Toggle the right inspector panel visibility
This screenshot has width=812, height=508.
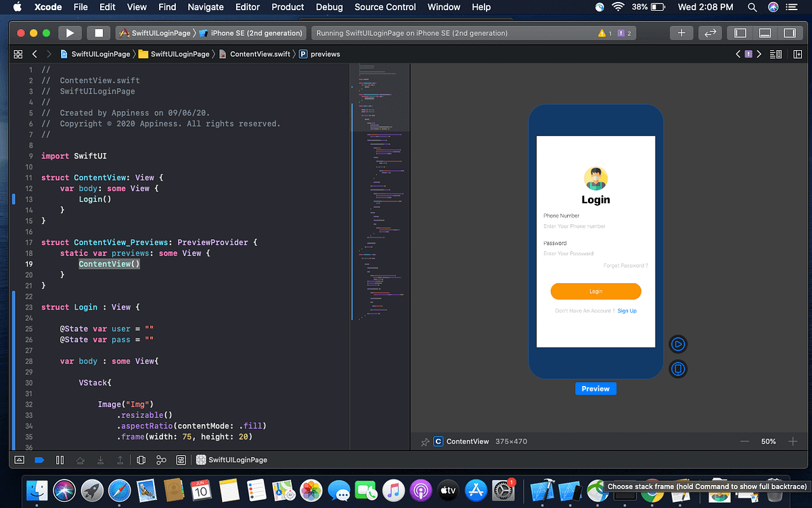click(789, 33)
